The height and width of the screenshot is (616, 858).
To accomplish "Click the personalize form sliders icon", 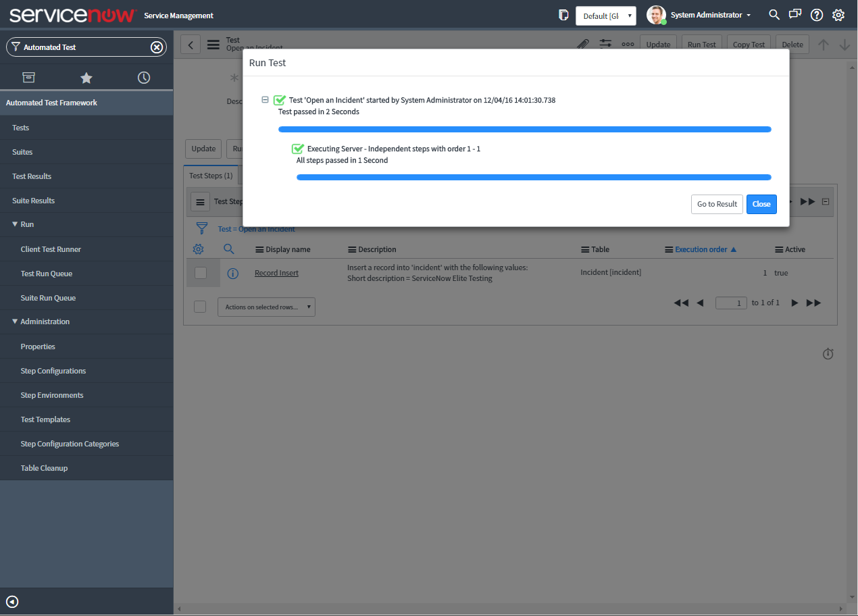I will click(605, 45).
